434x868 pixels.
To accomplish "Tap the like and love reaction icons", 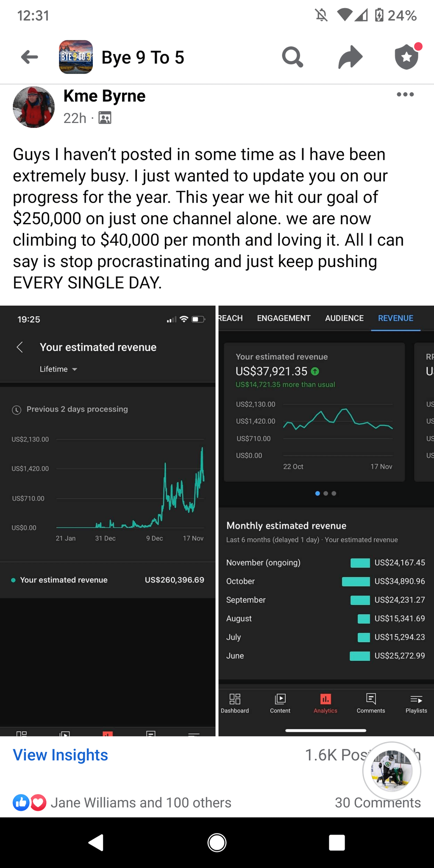I will tap(29, 802).
